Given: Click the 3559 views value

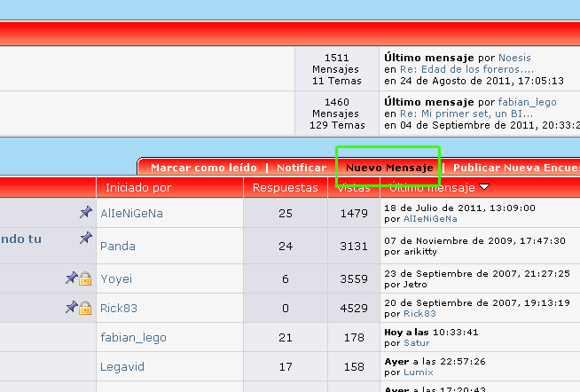Looking at the screenshot, I should click(354, 278).
